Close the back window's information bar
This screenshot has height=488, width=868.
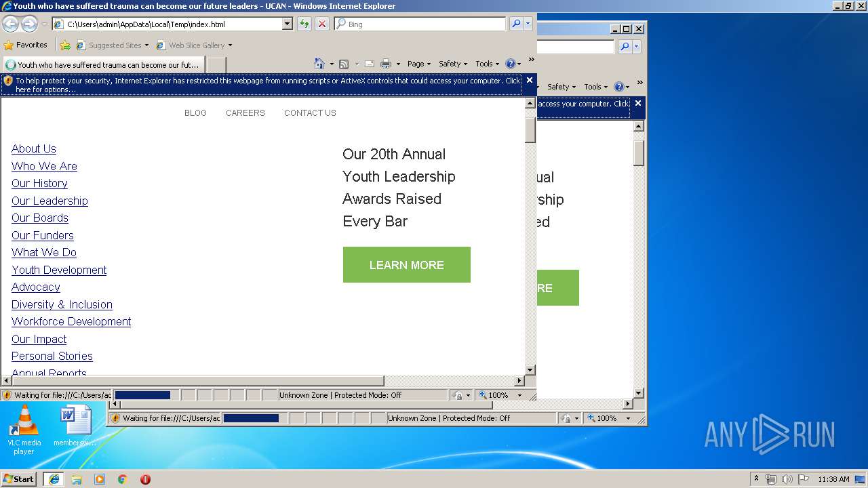(638, 103)
